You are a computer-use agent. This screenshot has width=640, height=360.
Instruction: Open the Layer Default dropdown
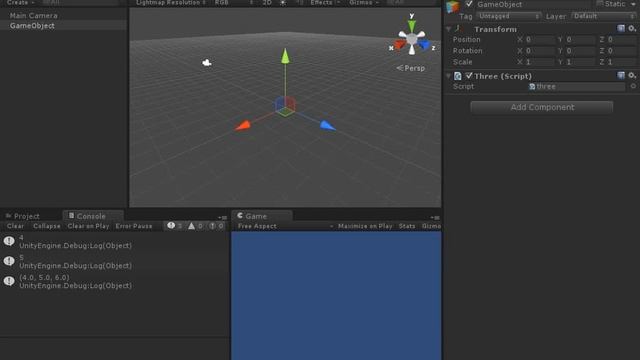[604, 16]
